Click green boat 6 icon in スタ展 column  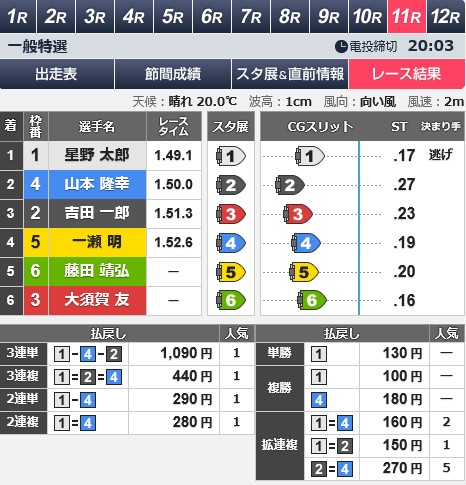[x=231, y=300]
